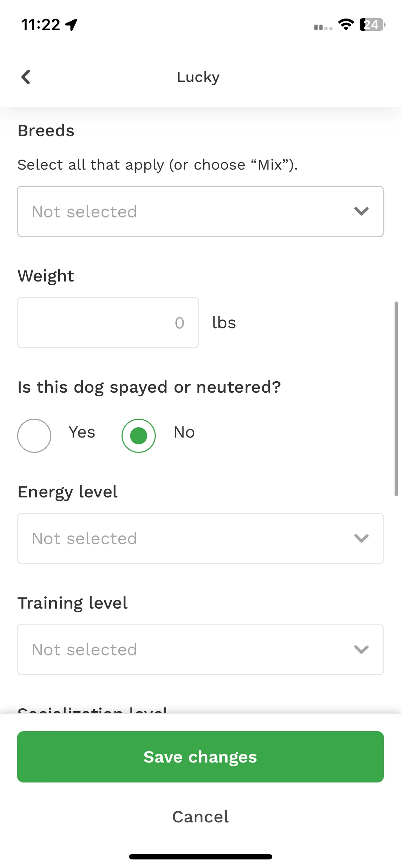Open the Energy level dropdown
This screenshot has width=401, height=868.
(x=200, y=538)
